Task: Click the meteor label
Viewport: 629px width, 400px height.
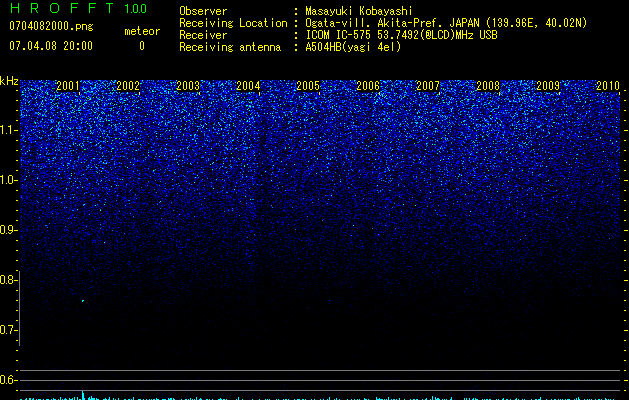Action: point(142,31)
